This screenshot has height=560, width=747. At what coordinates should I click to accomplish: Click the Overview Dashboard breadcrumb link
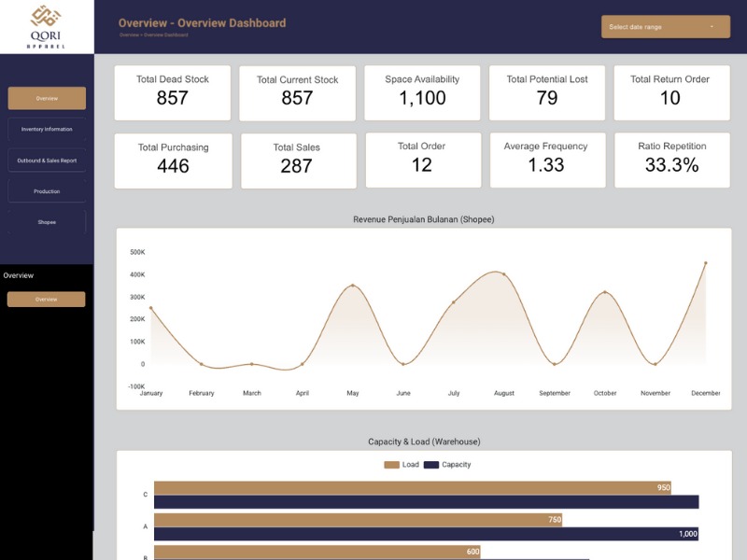point(166,35)
